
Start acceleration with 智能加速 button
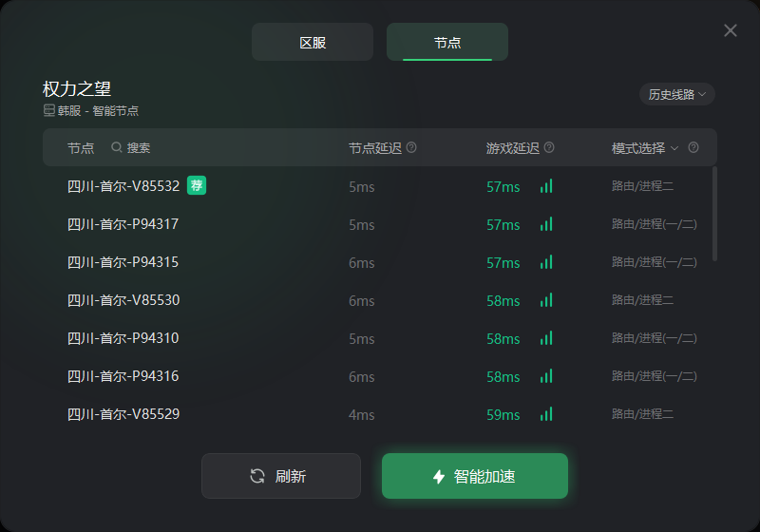click(474, 476)
